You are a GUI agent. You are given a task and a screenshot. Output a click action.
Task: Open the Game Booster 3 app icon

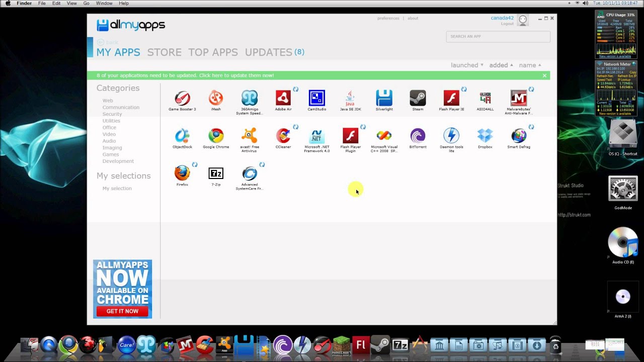tap(182, 98)
